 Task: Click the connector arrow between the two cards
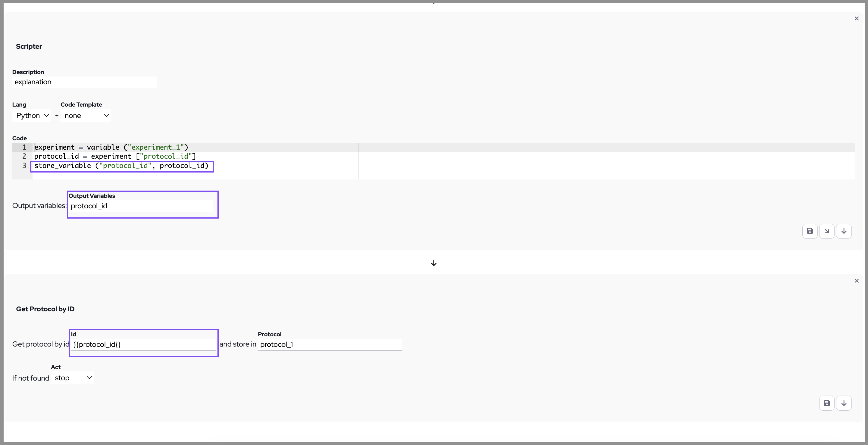434,263
